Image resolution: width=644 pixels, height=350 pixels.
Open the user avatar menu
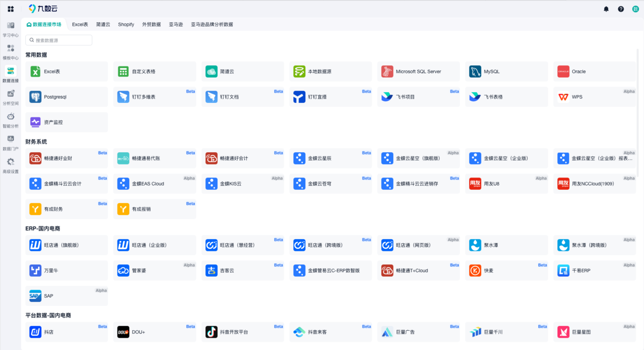point(635,9)
